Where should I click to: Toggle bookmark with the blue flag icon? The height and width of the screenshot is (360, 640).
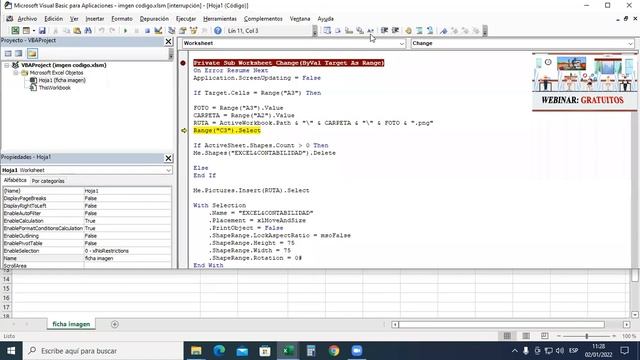[x=443, y=31]
